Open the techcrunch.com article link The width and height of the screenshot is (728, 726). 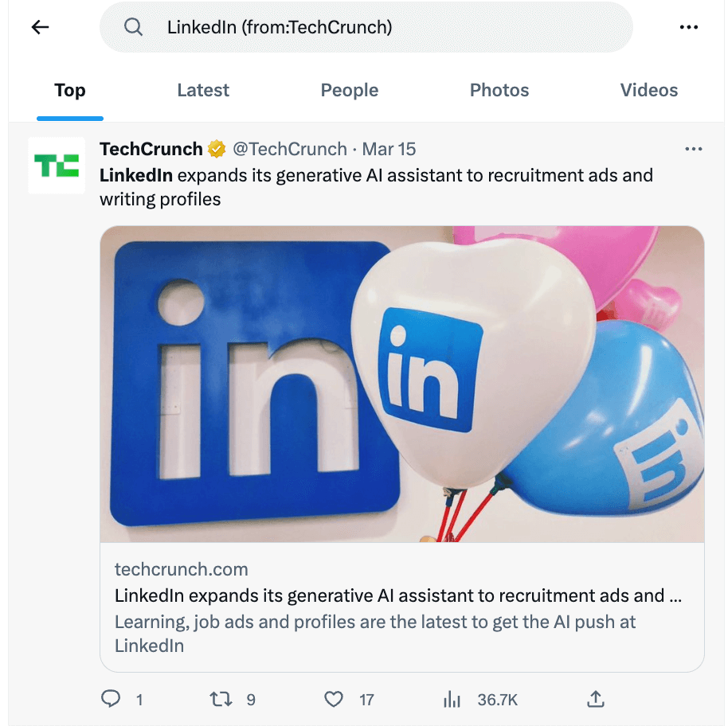[x=181, y=569]
